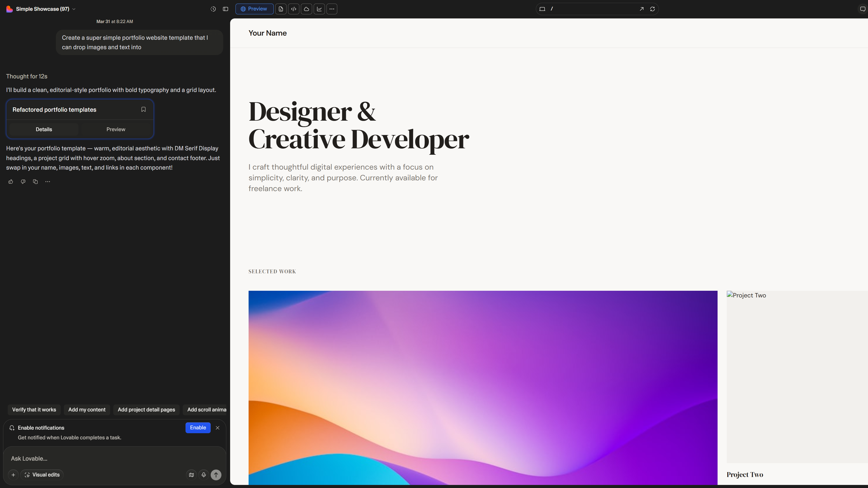Open the toolbar more options ellipsis
This screenshot has height=488, width=868.
pyautogui.click(x=332, y=9)
